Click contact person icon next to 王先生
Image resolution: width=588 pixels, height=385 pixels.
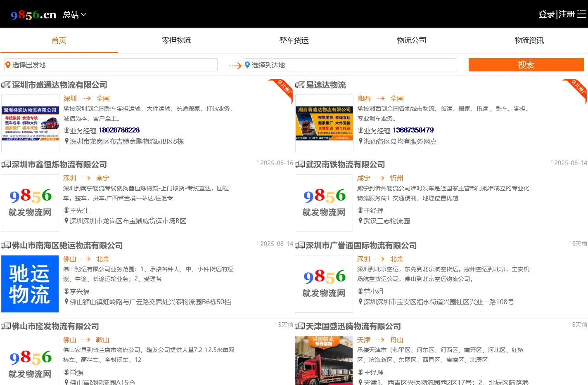coord(66,210)
